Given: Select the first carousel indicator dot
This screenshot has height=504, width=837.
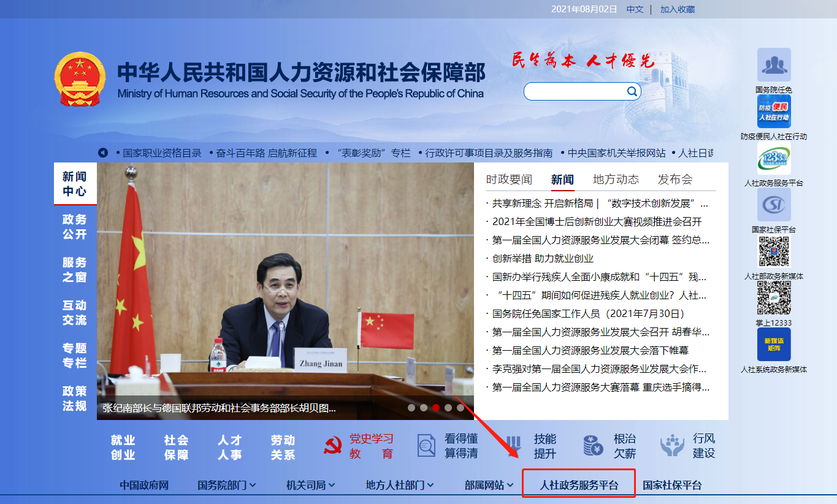Looking at the screenshot, I should 411,408.
